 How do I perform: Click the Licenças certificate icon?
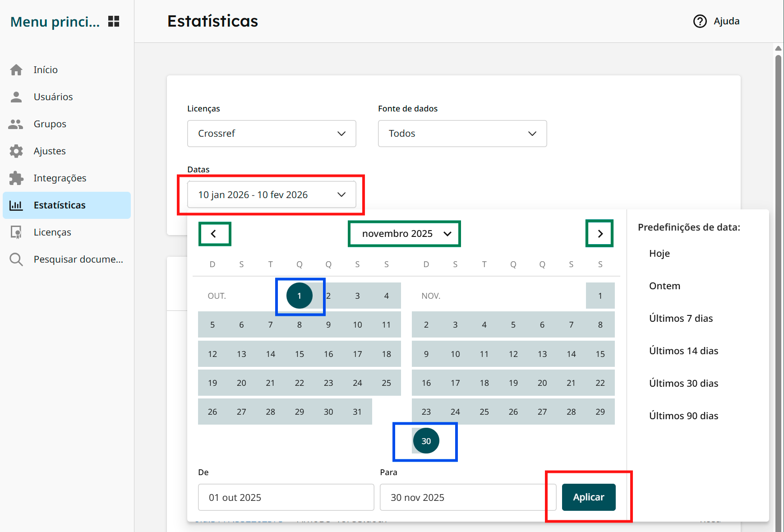tap(16, 232)
